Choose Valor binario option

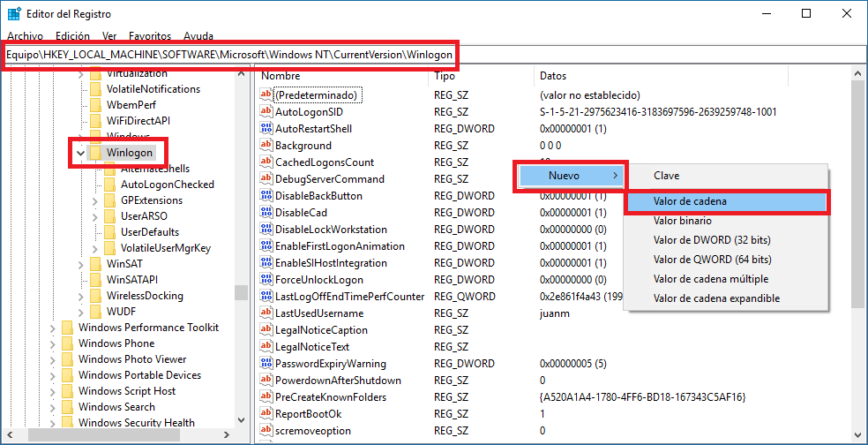pos(726,221)
